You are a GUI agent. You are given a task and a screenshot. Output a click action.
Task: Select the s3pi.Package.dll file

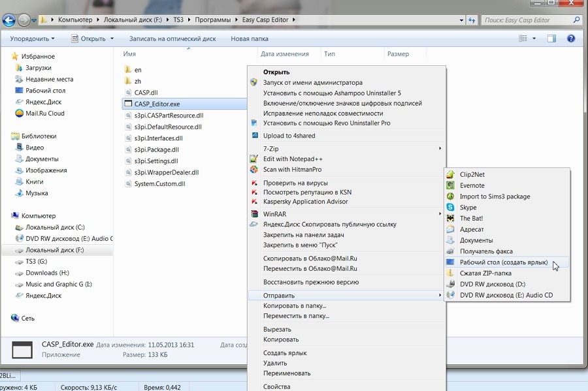156,149
